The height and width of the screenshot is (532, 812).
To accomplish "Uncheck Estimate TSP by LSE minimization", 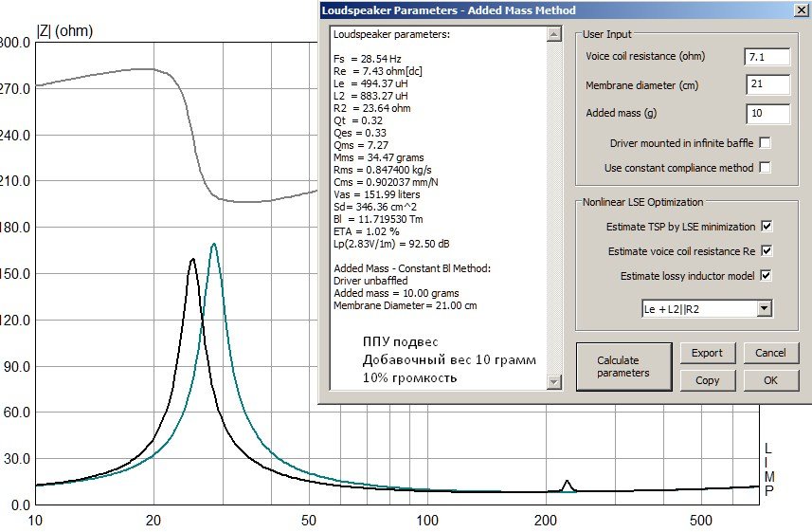I will 767,226.
